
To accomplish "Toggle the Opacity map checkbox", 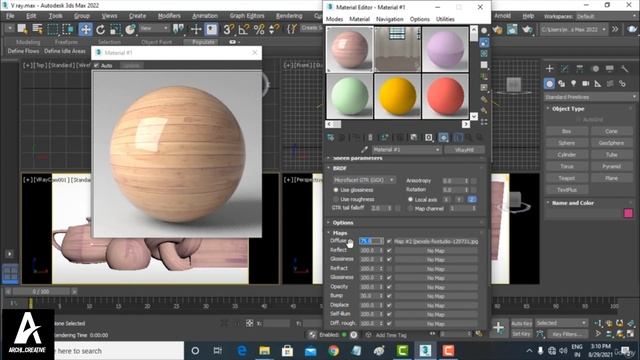I will 389,287.
